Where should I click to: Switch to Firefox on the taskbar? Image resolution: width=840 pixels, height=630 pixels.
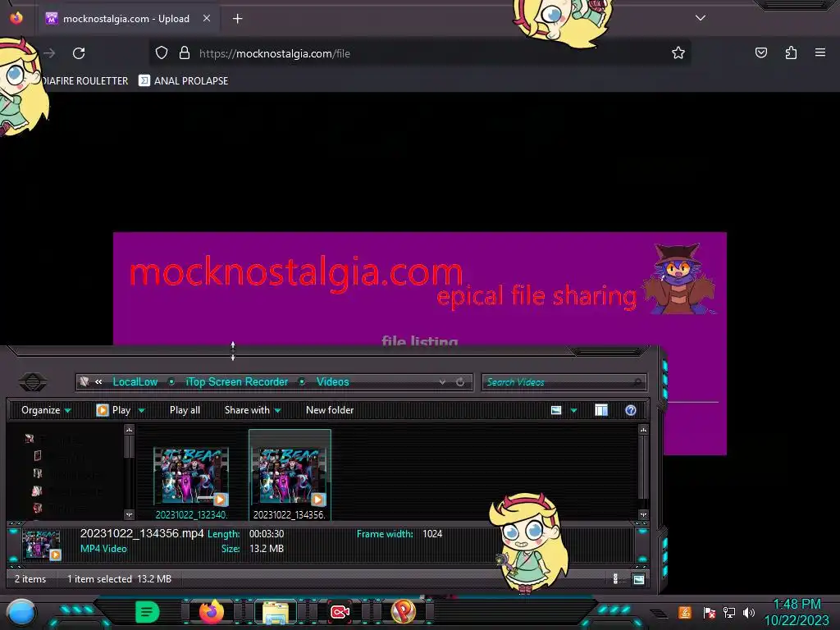(212, 612)
